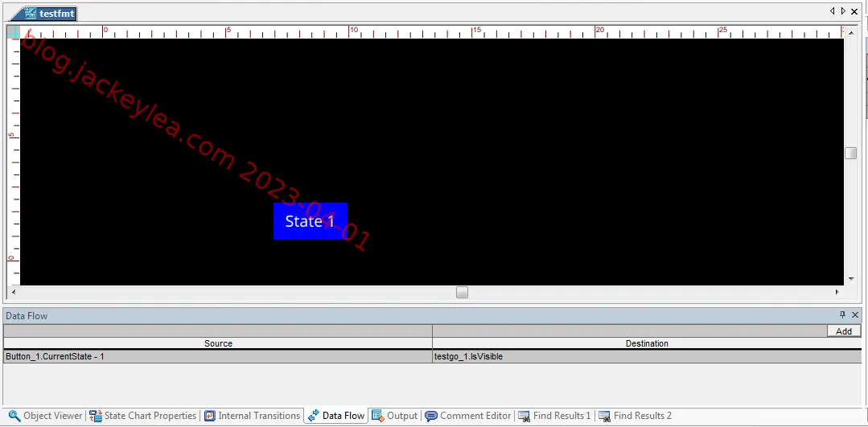Click the Add button in Data Flow
The height and width of the screenshot is (427, 868).
[844, 331]
